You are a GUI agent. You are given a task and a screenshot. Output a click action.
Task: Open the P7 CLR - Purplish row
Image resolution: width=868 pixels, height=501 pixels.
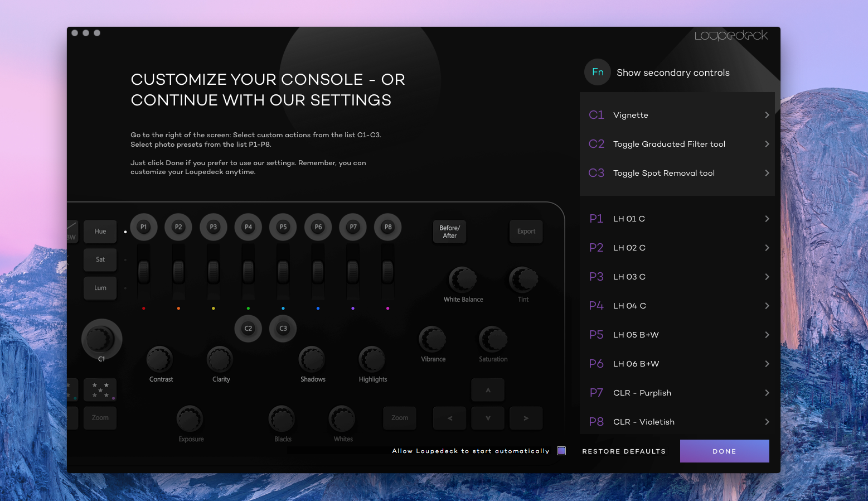tap(677, 393)
